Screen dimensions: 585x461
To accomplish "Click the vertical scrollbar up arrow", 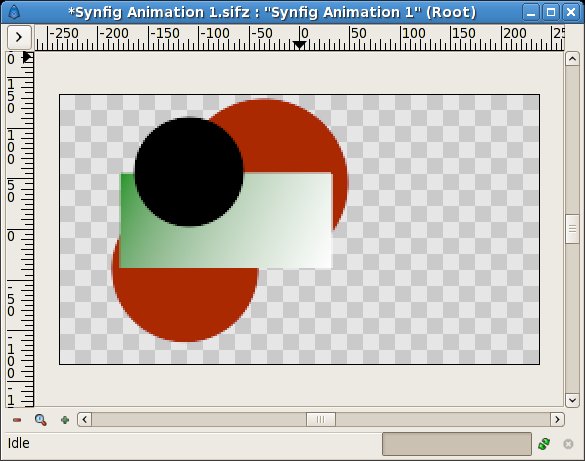I will [x=572, y=59].
